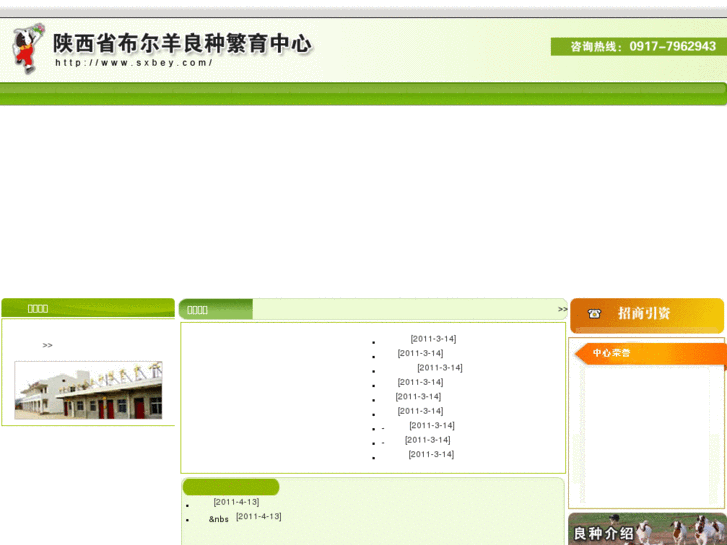Open the http://www.sxbey.com/ URL text
This screenshot has height=545, width=727.
tap(134, 63)
